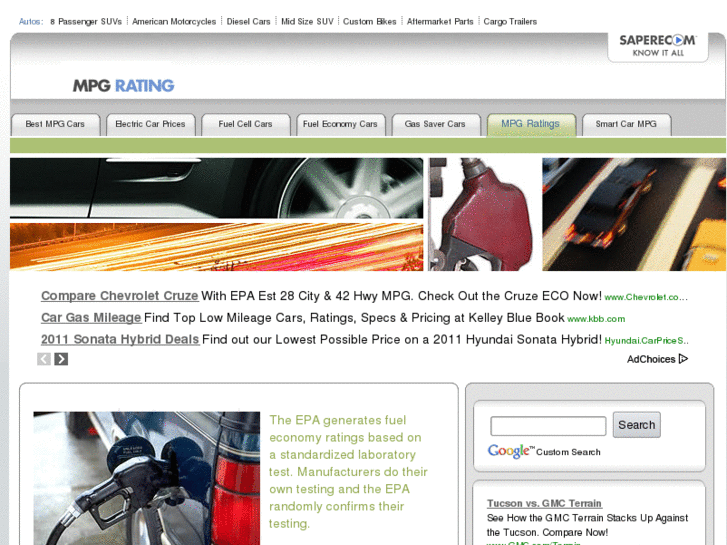Click the 'See How the GMC Terrain' ad text
727x545 pixels.
[x=587, y=525]
